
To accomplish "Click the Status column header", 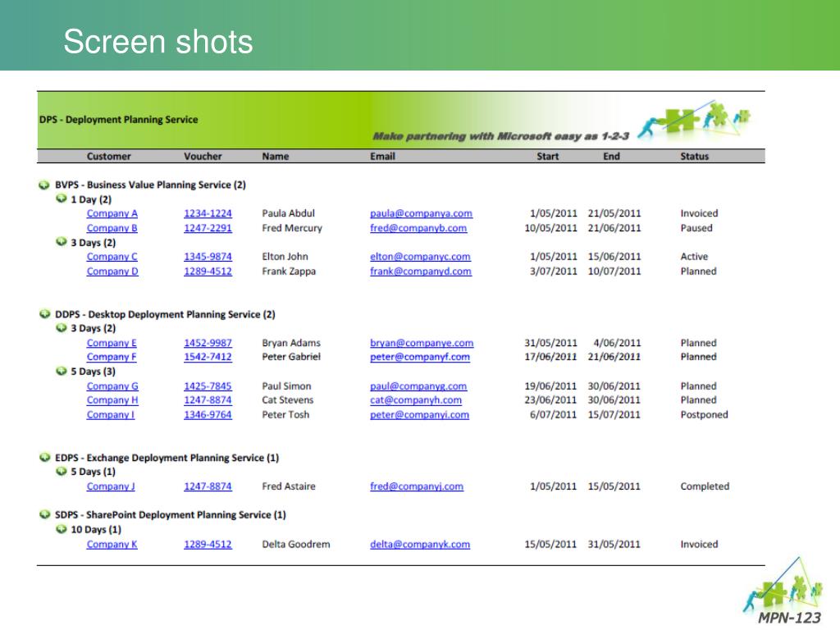I will (x=694, y=157).
